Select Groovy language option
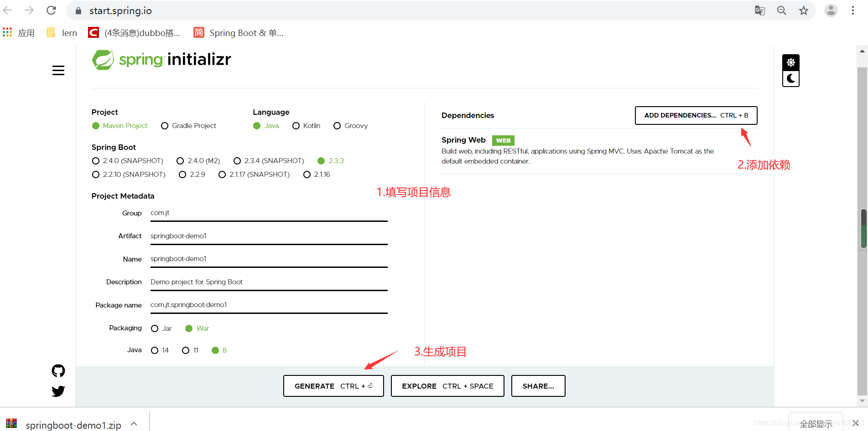The image size is (868, 431). point(350,126)
